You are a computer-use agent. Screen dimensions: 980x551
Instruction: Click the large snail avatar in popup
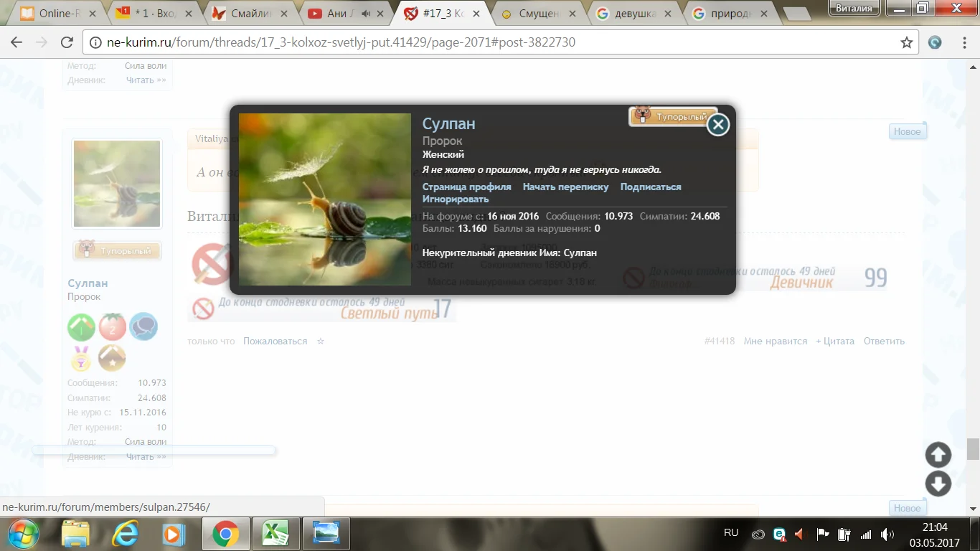(x=325, y=199)
